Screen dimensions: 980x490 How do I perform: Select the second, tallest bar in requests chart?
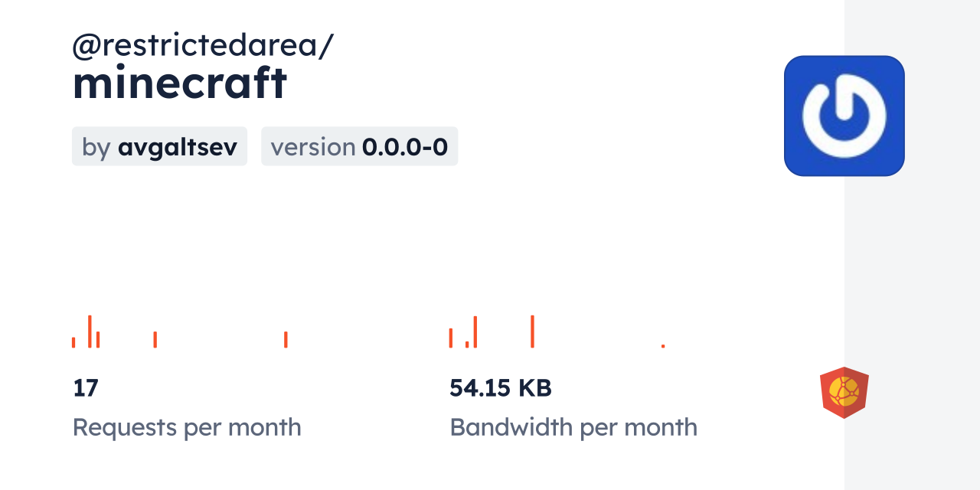pos(90,332)
